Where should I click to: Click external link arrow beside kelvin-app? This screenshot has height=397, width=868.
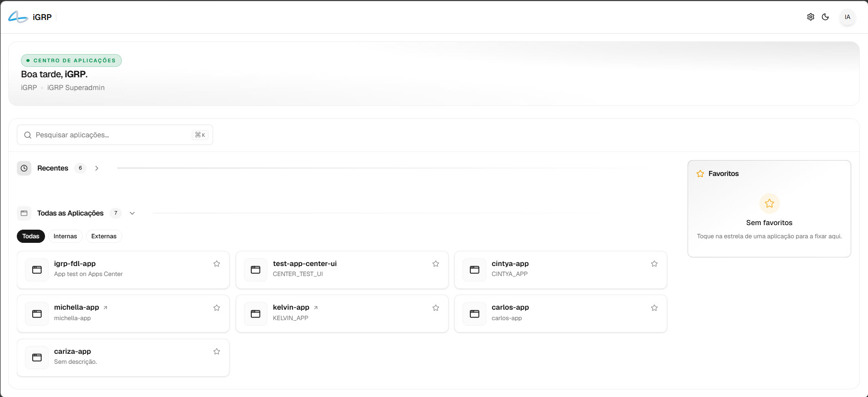click(316, 308)
